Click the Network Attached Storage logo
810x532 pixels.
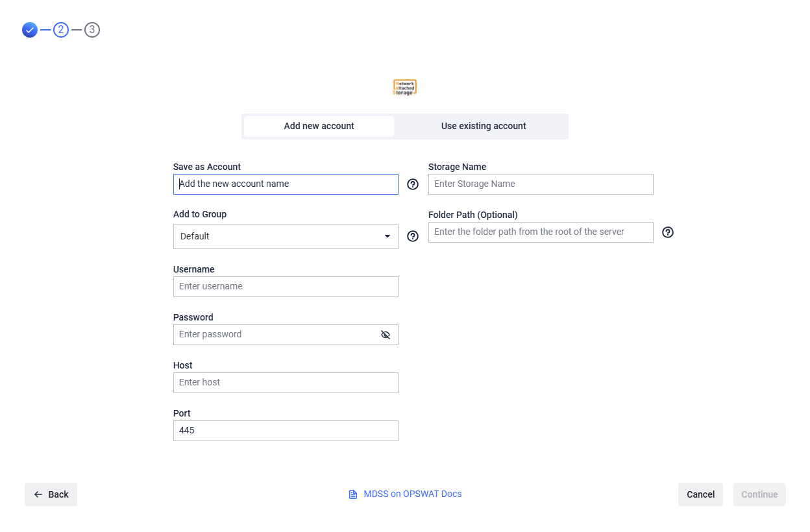pos(404,88)
